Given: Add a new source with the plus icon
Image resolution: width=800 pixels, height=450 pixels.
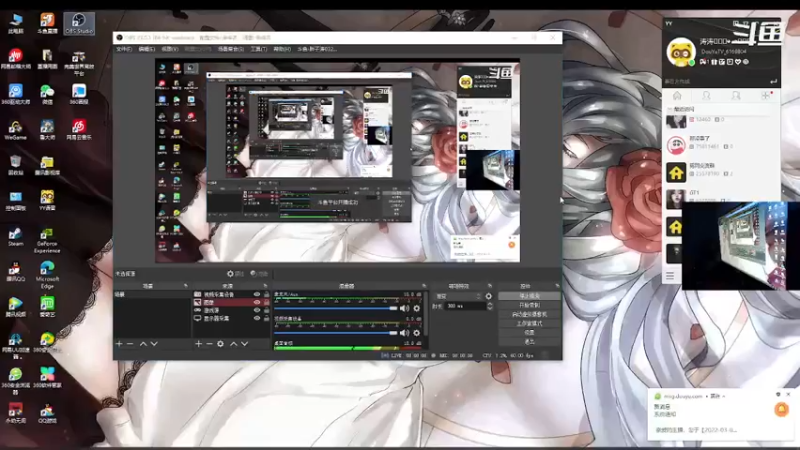Looking at the screenshot, I should coord(198,344).
